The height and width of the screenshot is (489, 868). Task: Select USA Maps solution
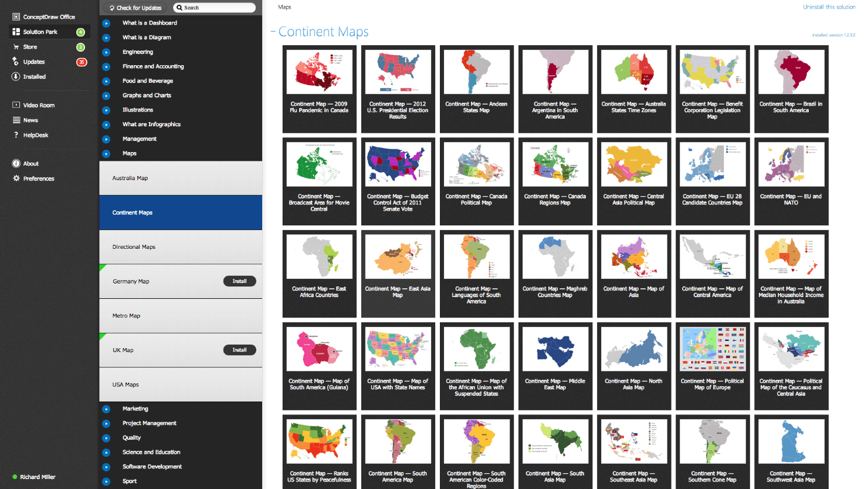coord(181,385)
